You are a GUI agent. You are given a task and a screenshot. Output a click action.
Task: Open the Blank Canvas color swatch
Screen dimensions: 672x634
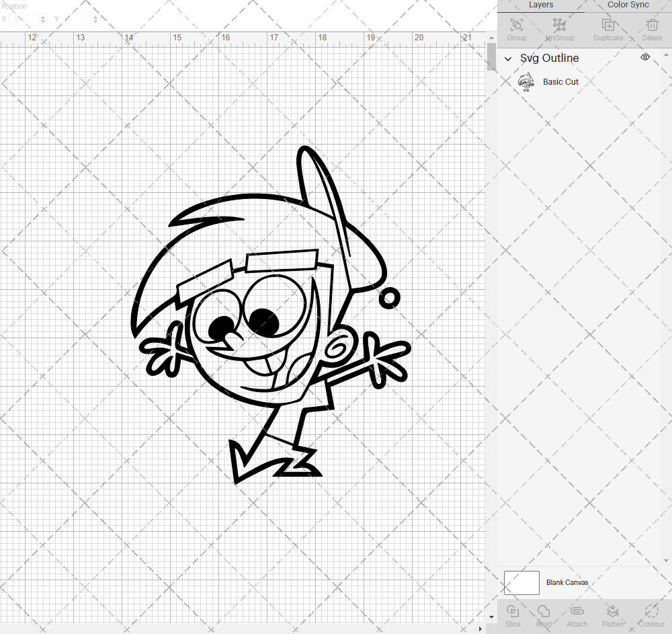click(x=521, y=582)
